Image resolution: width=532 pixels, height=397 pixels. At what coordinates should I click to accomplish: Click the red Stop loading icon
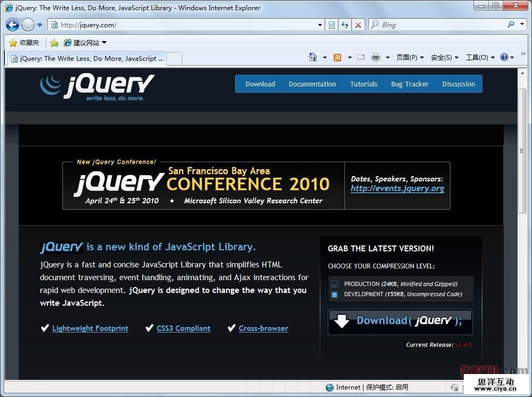(x=358, y=25)
